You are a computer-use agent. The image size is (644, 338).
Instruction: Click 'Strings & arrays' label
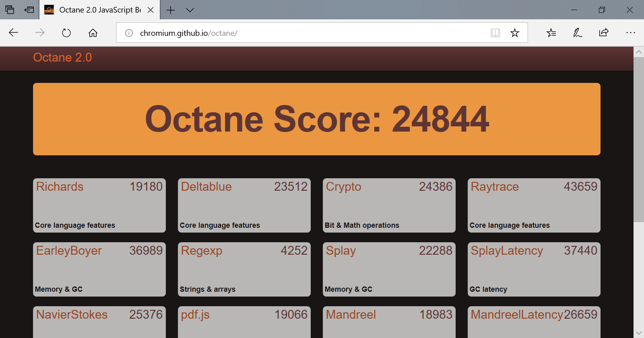208,289
